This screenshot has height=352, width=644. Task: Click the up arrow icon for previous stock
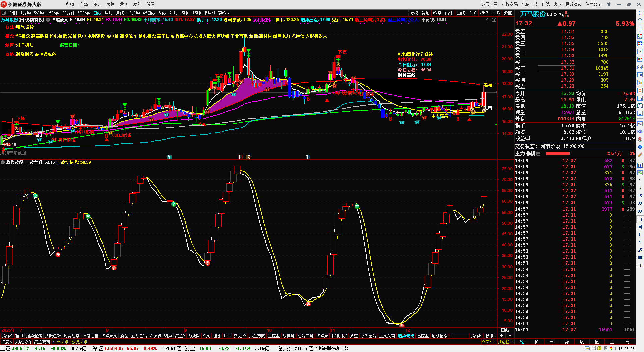pos(640,21)
